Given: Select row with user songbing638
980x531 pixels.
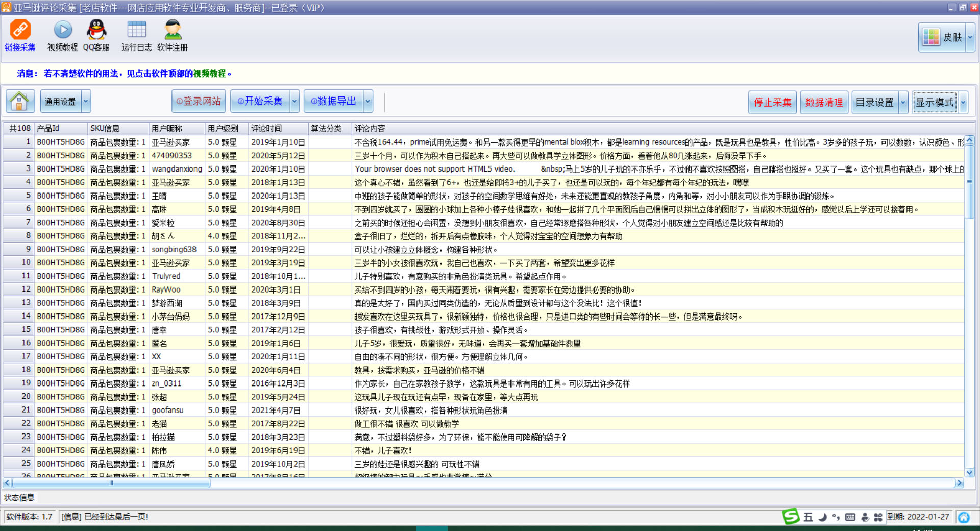Looking at the screenshot, I should point(483,249).
